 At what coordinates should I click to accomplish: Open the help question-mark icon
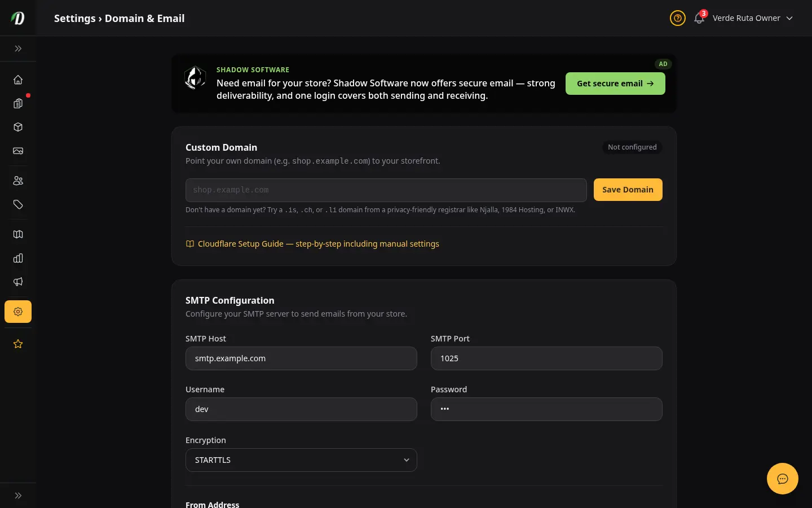pyautogui.click(x=678, y=18)
